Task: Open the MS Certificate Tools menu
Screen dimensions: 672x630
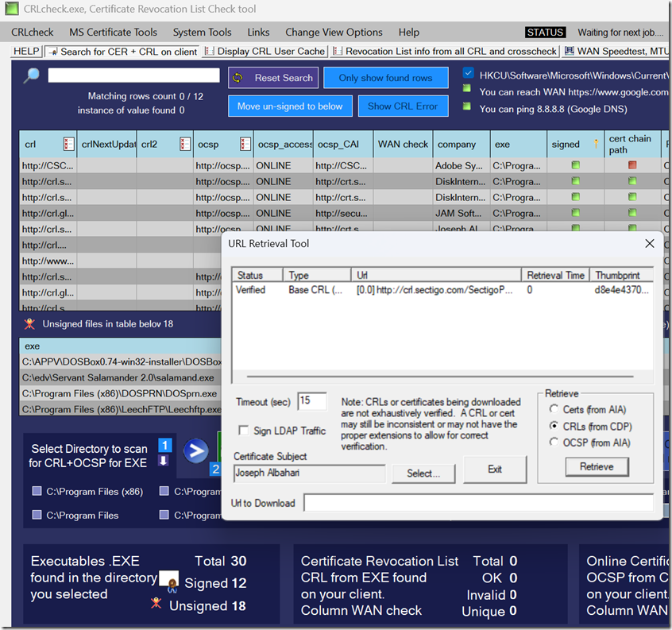Action: click(x=113, y=33)
